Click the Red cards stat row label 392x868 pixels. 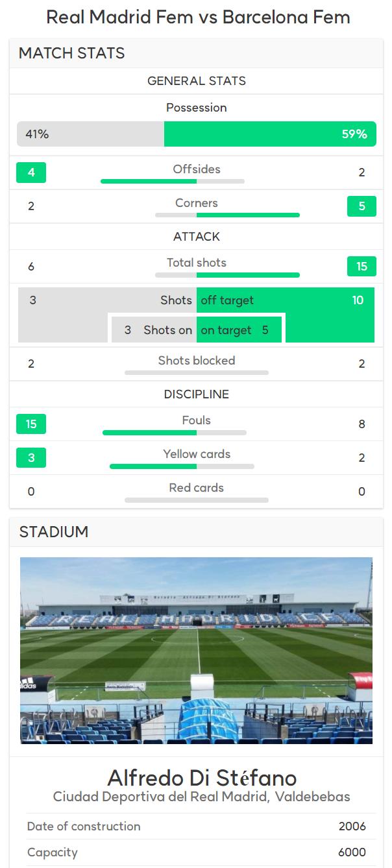click(x=197, y=488)
